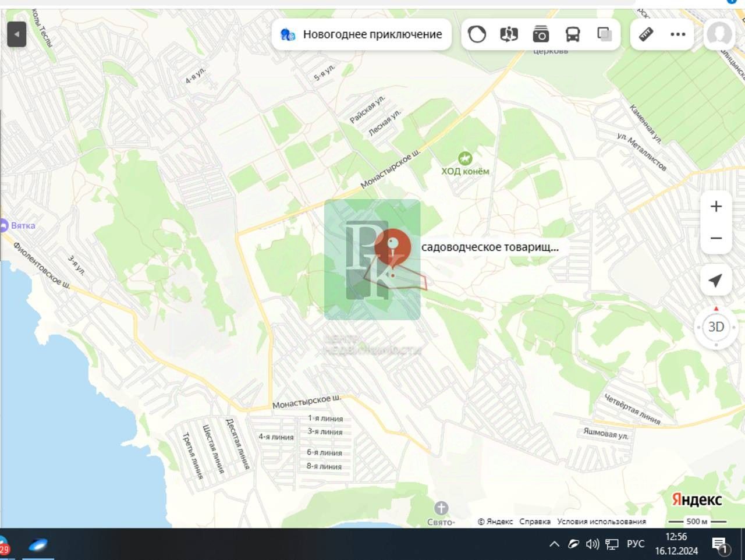Image resolution: width=745 pixels, height=560 pixels.
Task: Click the Фиолентовское ш. road label
Action: (x=42, y=265)
